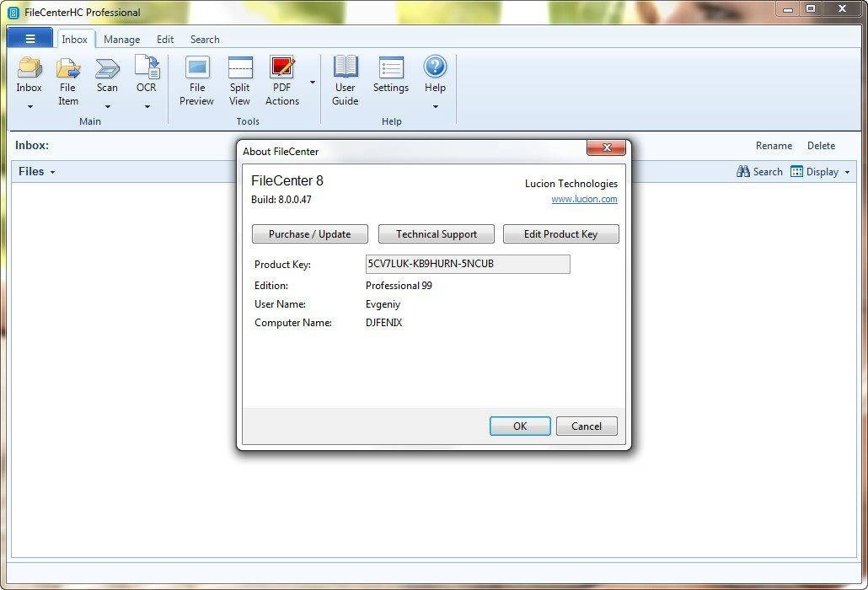Screen dimensions: 868x590
Task: Open the blue application menu button
Action: pos(30,39)
